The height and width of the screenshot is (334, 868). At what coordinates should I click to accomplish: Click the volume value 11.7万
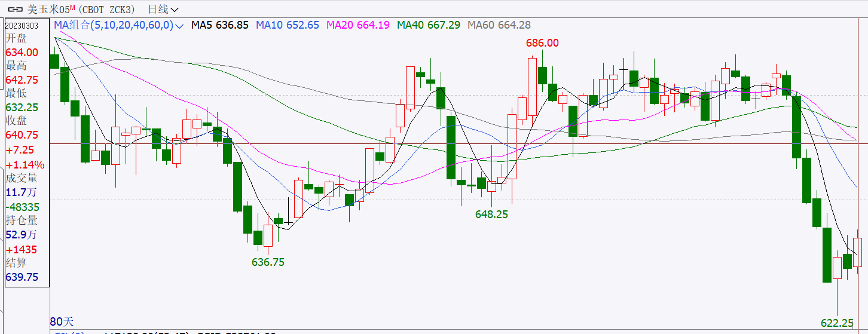tap(21, 192)
